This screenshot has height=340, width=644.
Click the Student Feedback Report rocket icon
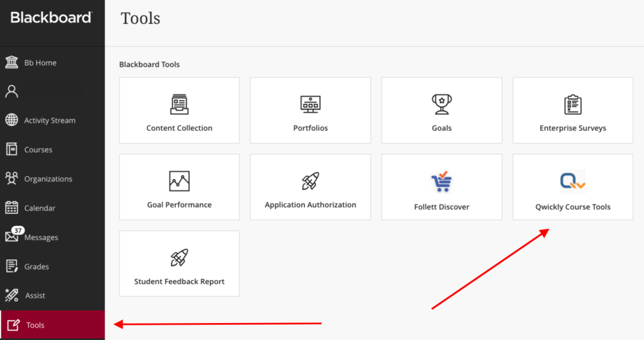coord(179,258)
